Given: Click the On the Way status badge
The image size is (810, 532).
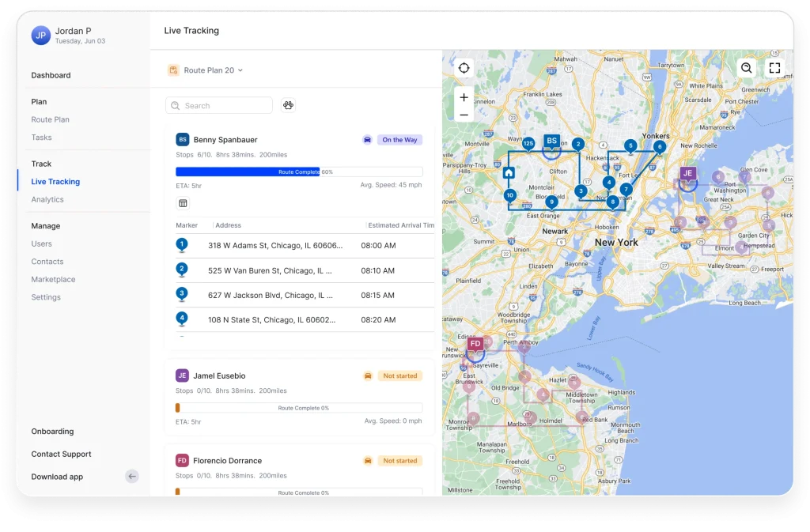Looking at the screenshot, I should (x=399, y=140).
